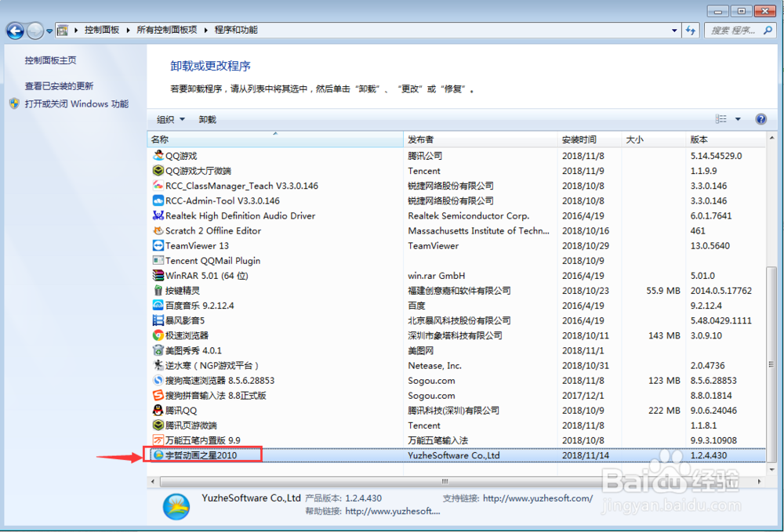The height and width of the screenshot is (532, 784).
Task: Click the vertical scrollbar down arrow
Action: 771,469
